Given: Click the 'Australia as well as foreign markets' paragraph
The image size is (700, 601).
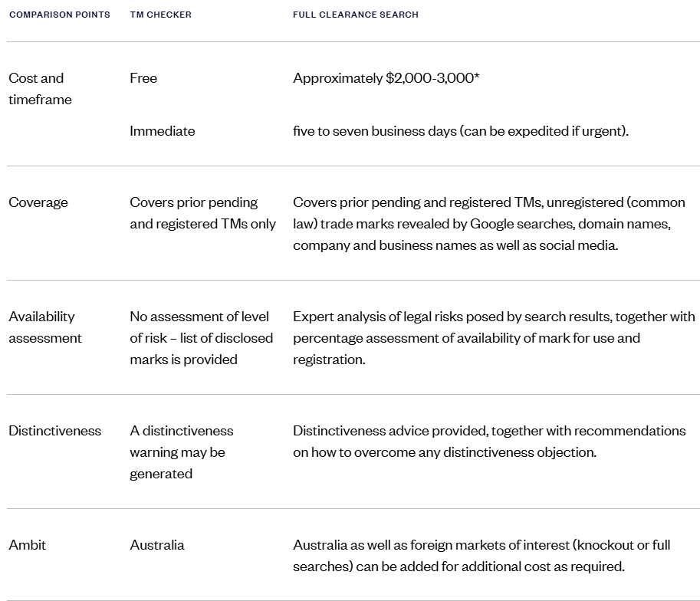Looking at the screenshot, I should coord(481,556).
